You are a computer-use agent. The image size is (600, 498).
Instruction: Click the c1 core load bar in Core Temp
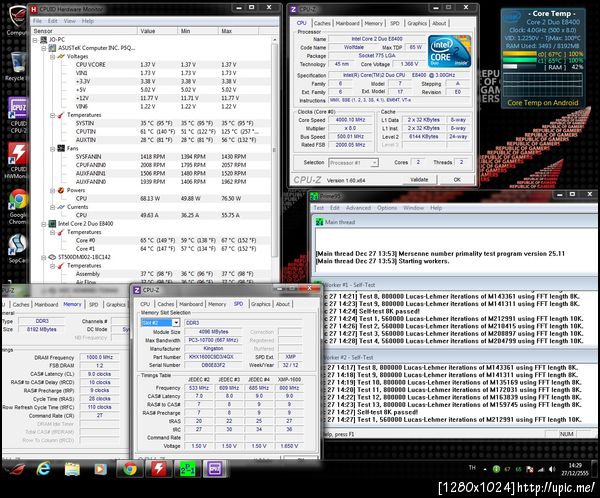click(519, 60)
